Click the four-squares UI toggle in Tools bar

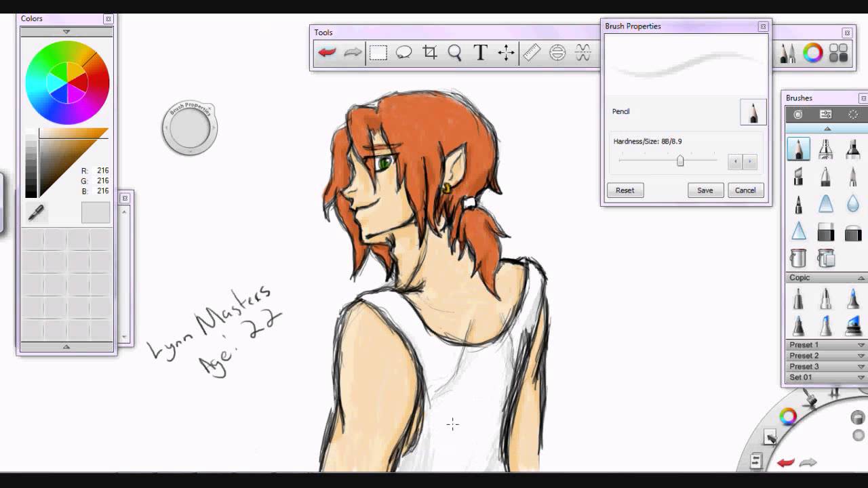pyautogui.click(x=839, y=53)
